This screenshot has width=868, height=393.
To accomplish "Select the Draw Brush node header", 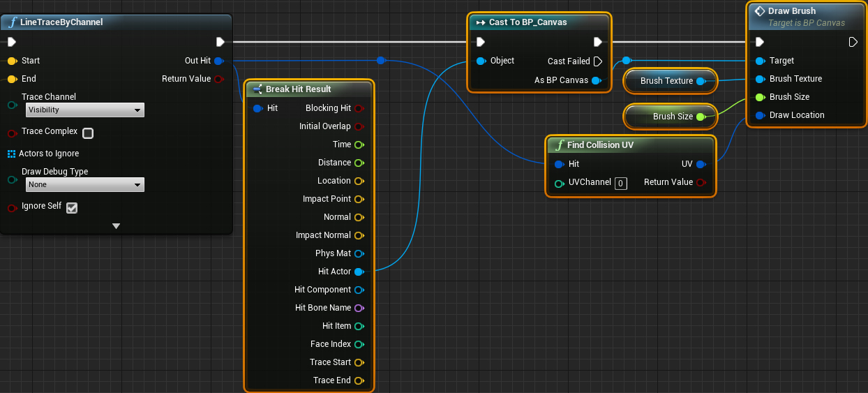I will 807,16.
